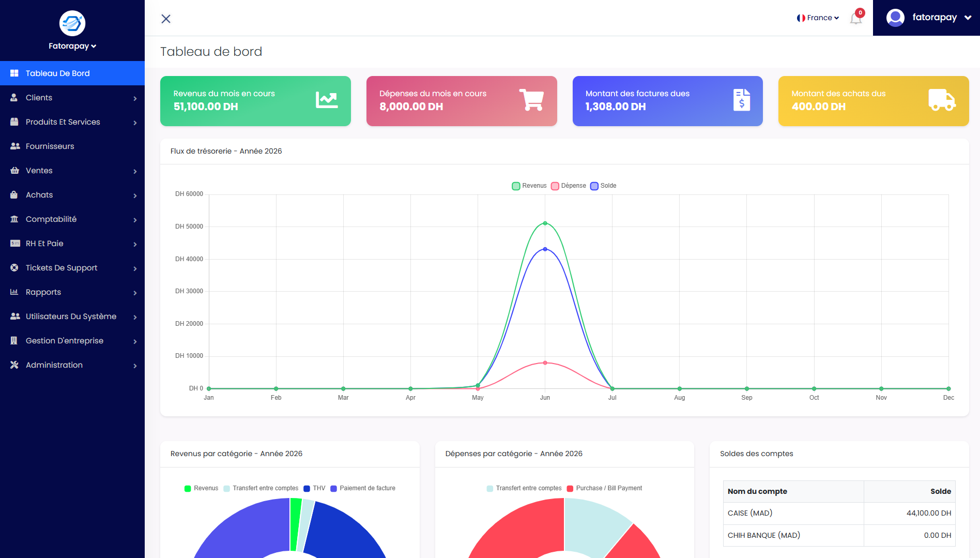Click the Fournisseurs people icon
Viewport: 980px width, 558px height.
click(15, 146)
